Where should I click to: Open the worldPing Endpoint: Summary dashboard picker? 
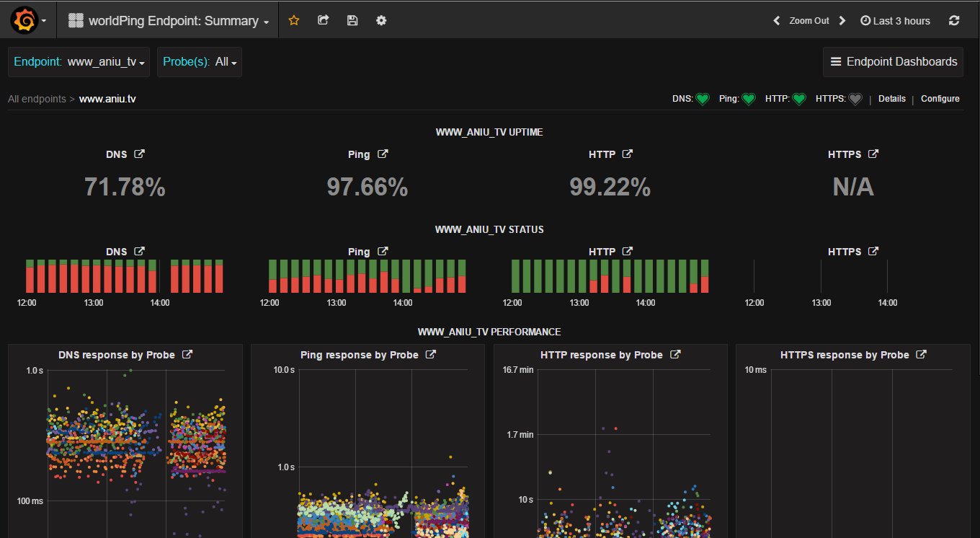tap(168, 21)
